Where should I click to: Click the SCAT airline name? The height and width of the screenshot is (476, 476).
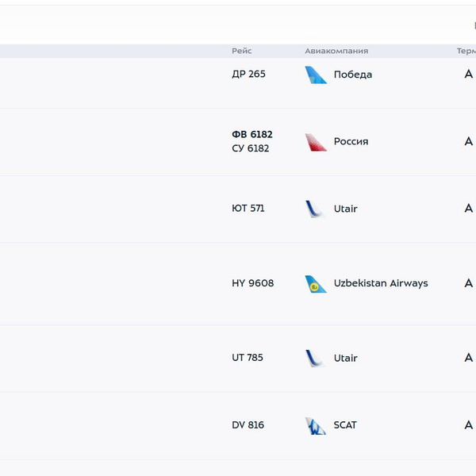(345, 425)
